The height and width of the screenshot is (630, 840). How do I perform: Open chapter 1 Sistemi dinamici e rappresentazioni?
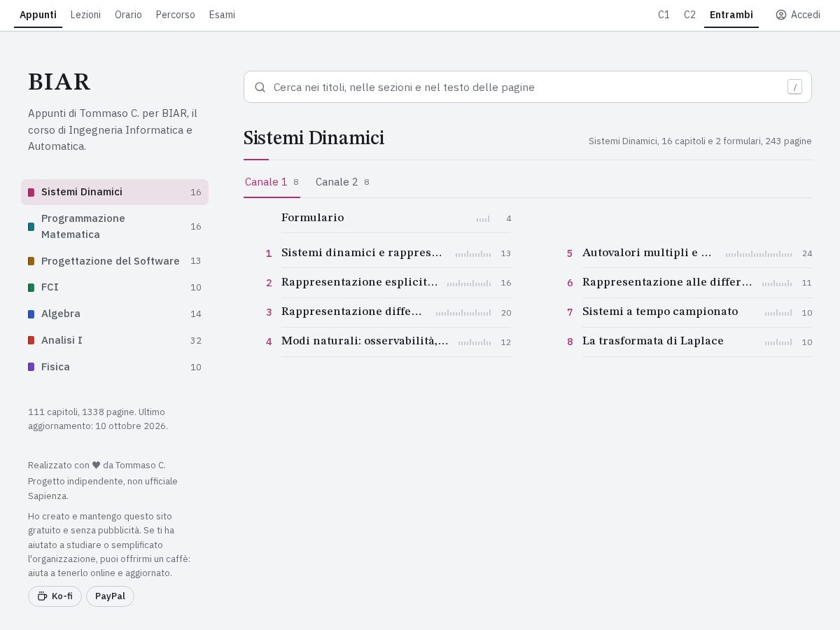(x=388, y=253)
